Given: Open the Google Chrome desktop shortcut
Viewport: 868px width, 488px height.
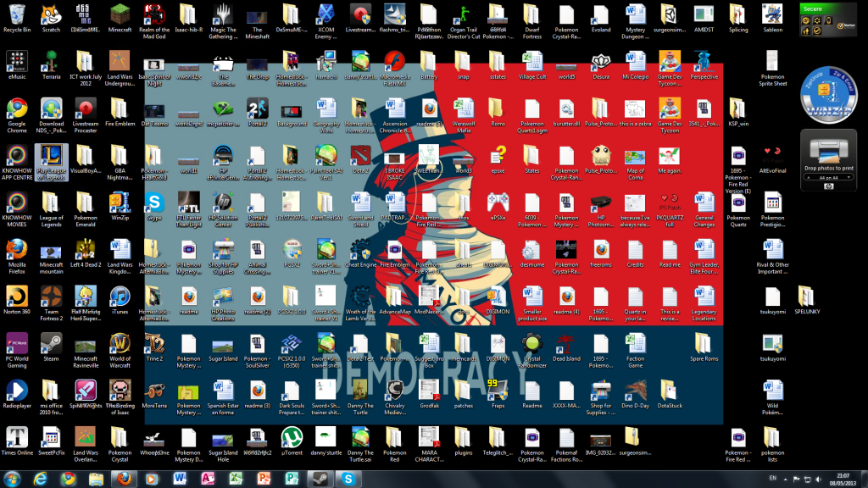Looking at the screenshot, I should click(x=16, y=110).
